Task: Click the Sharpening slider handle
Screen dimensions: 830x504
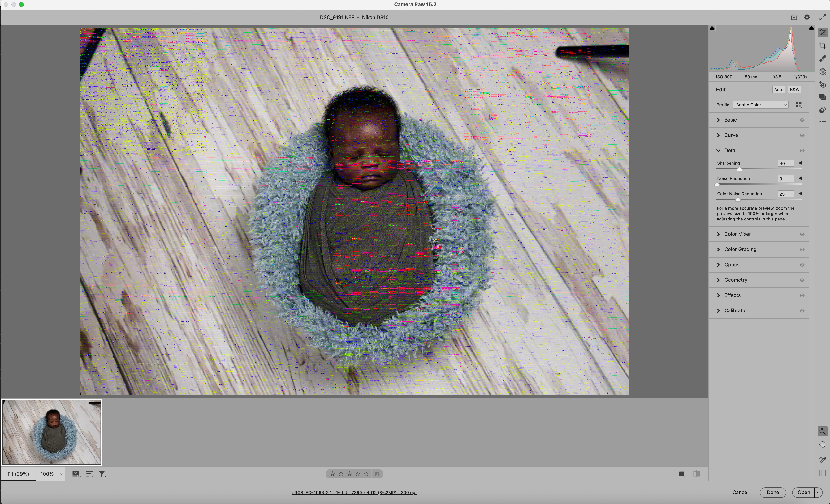Action: click(x=739, y=169)
